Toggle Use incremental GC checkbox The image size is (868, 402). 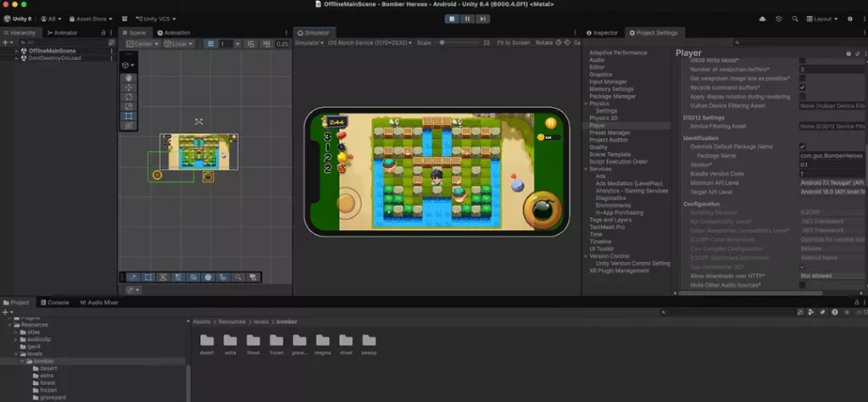[802, 267]
